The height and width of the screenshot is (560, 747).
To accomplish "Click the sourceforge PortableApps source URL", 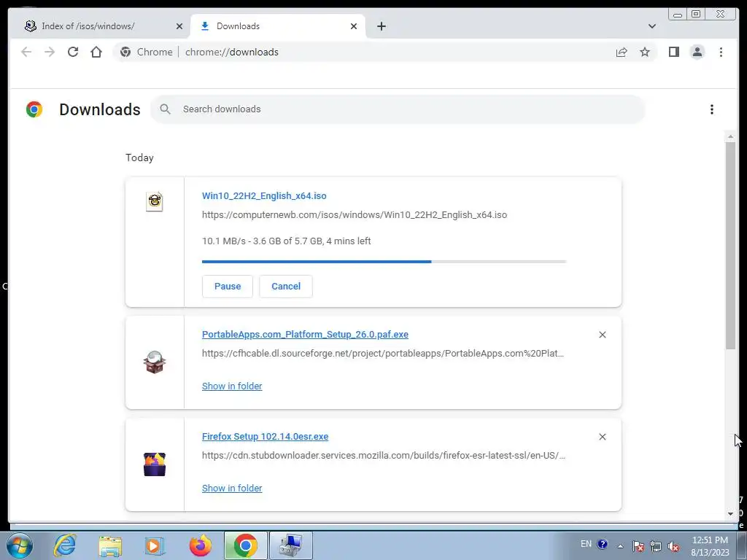I will 382,354.
